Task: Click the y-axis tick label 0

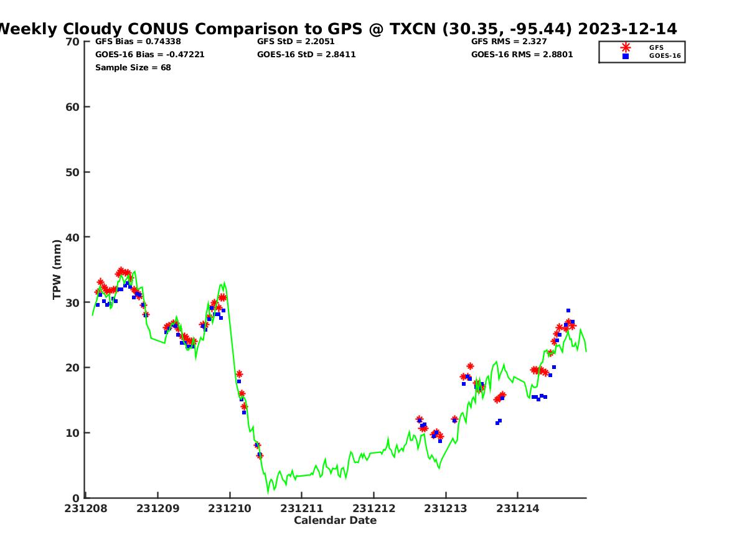Action: coord(77,498)
